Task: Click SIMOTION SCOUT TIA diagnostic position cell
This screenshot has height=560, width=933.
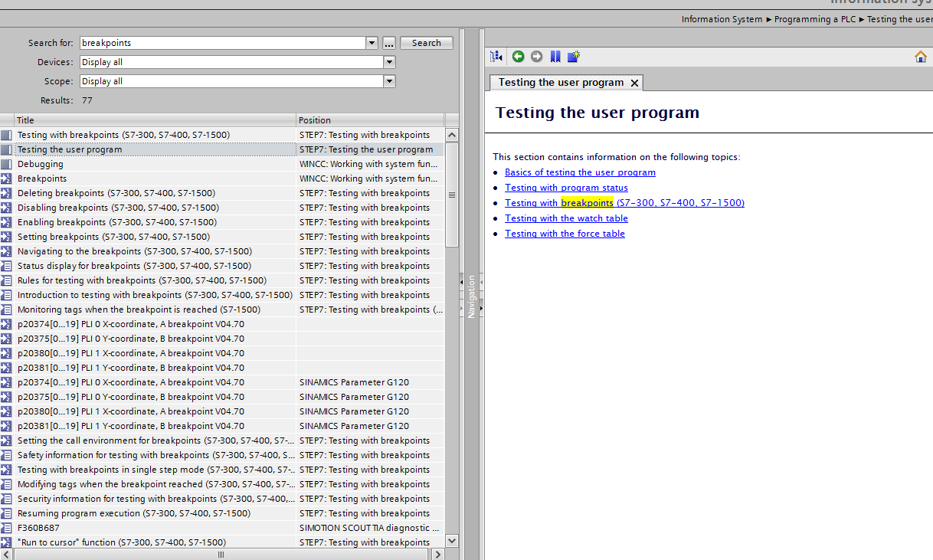Action: pyautogui.click(x=370, y=528)
